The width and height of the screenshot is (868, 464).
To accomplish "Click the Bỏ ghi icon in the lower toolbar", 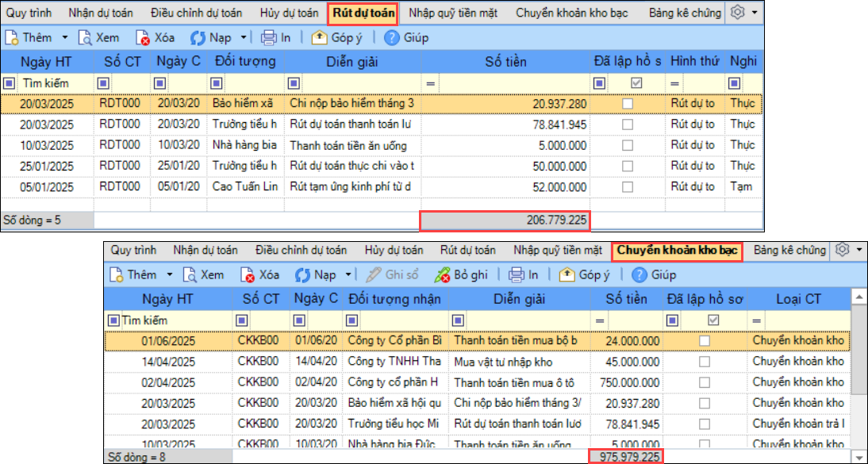I will (x=442, y=274).
